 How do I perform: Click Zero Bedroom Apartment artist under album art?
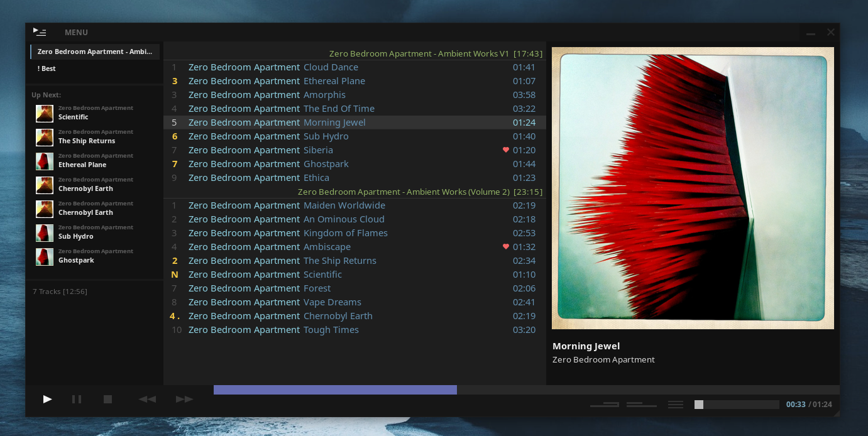click(603, 360)
